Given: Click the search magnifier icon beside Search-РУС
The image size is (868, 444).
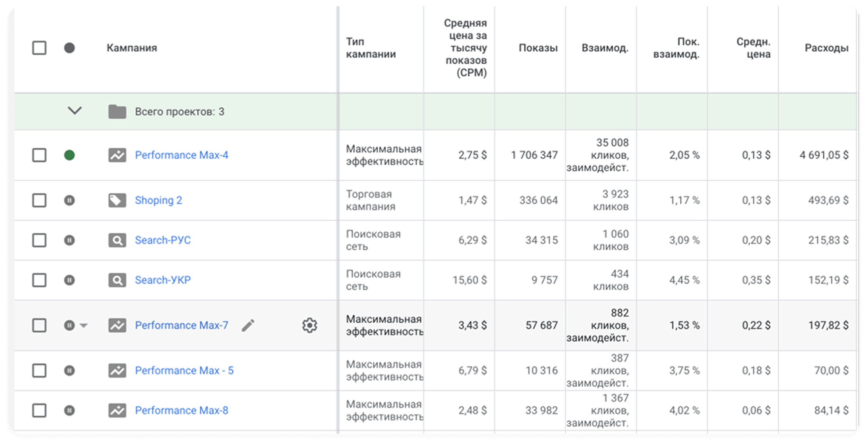Looking at the screenshot, I should tap(117, 240).
